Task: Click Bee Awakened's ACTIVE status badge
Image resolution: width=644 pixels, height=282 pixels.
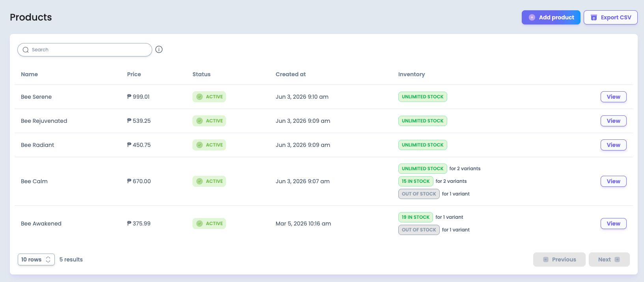Action: [209, 224]
